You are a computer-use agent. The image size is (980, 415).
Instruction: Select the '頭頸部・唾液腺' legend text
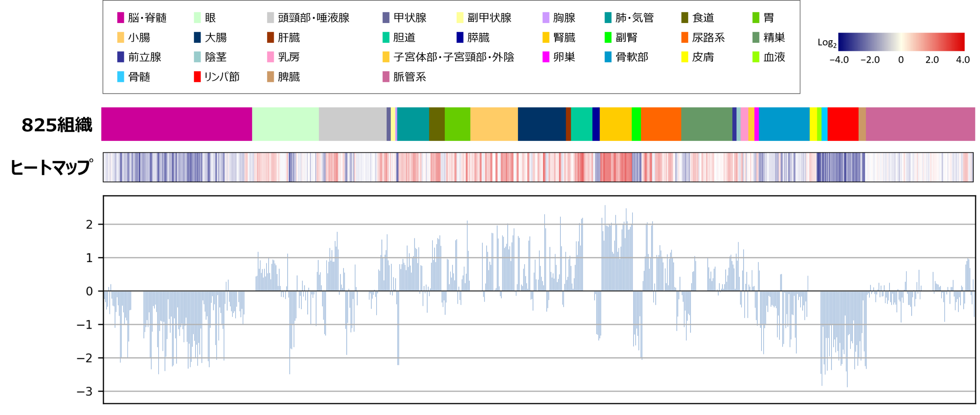(313, 18)
